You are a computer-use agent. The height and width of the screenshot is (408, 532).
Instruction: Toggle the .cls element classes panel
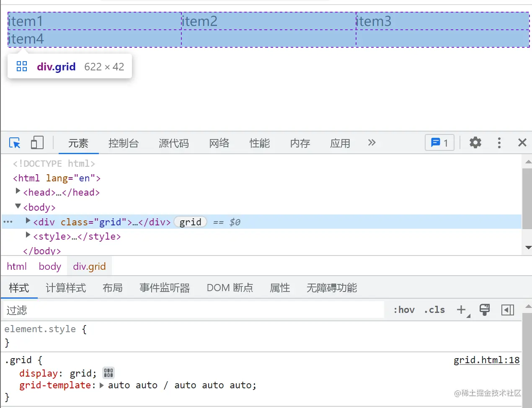click(x=434, y=310)
